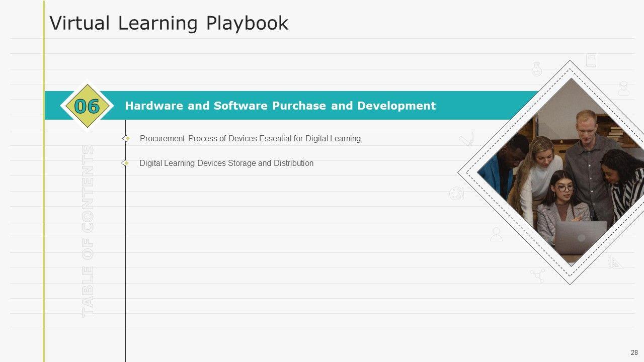The height and width of the screenshot is (362, 644).
Task: Click the book icon above the photo
Action: point(591,60)
